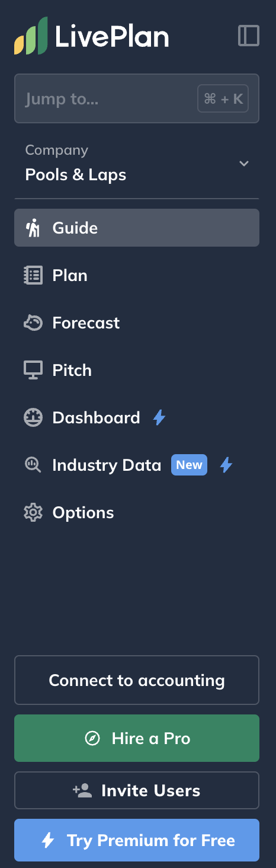Screen dimensions: 276x868
Task: Click the lightning bolt next to Dashboard
Action: [x=159, y=417]
